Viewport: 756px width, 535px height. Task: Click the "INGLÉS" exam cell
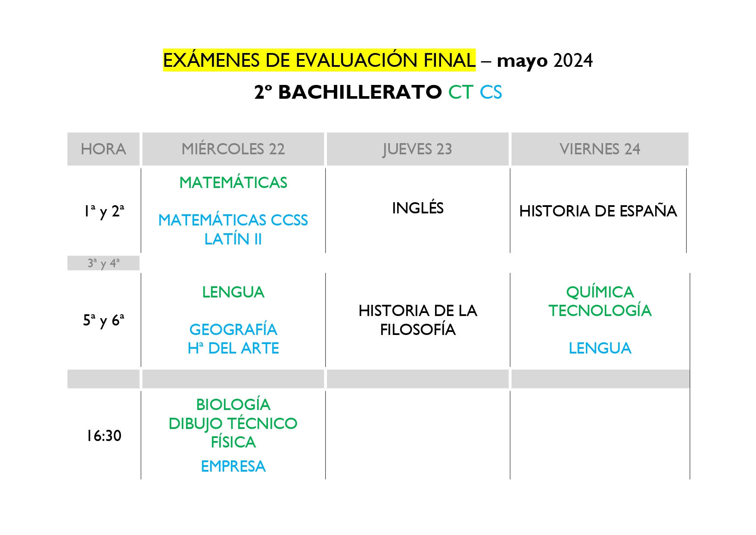[x=417, y=208]
